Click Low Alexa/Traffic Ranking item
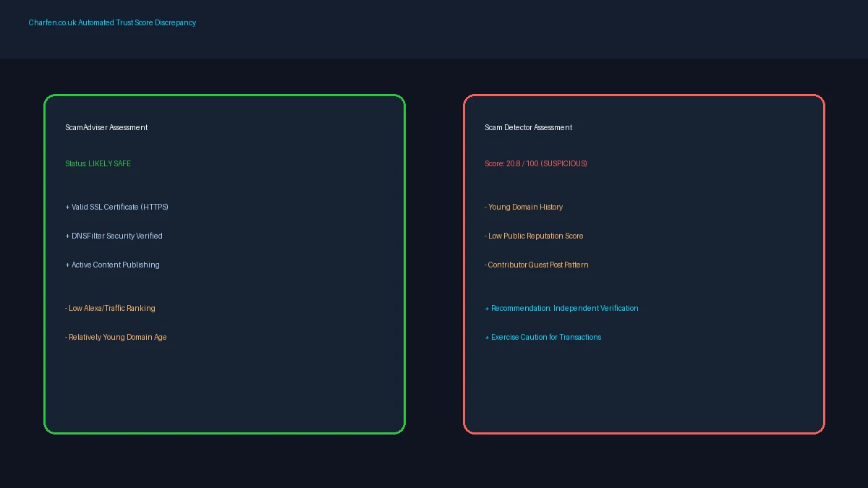The image size is (868, 488). (110, 308)
